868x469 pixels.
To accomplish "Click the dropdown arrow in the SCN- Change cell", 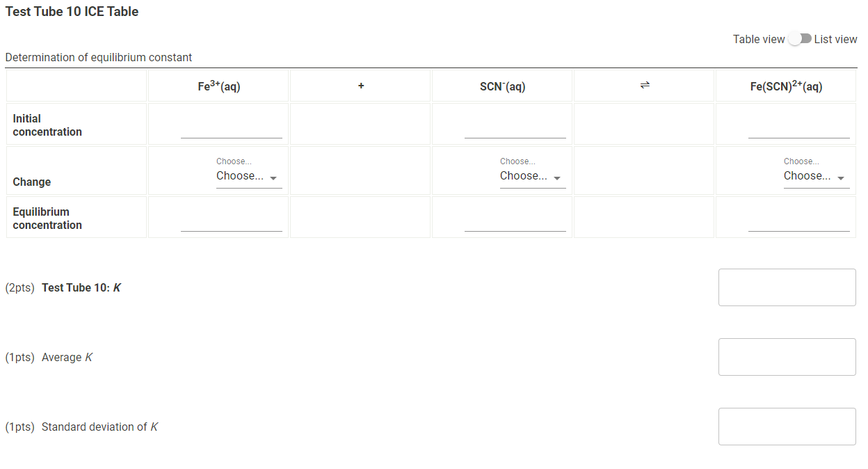I will click(x=557, y=178).
